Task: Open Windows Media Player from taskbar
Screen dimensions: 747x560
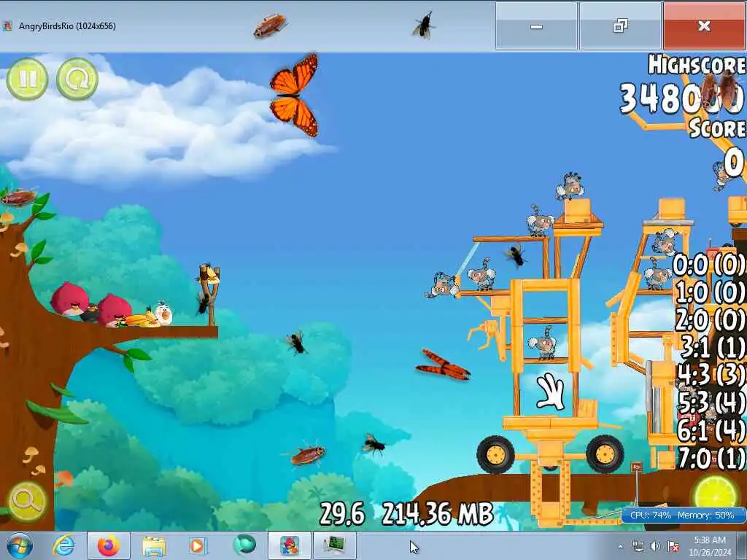Action: point(197,545)
